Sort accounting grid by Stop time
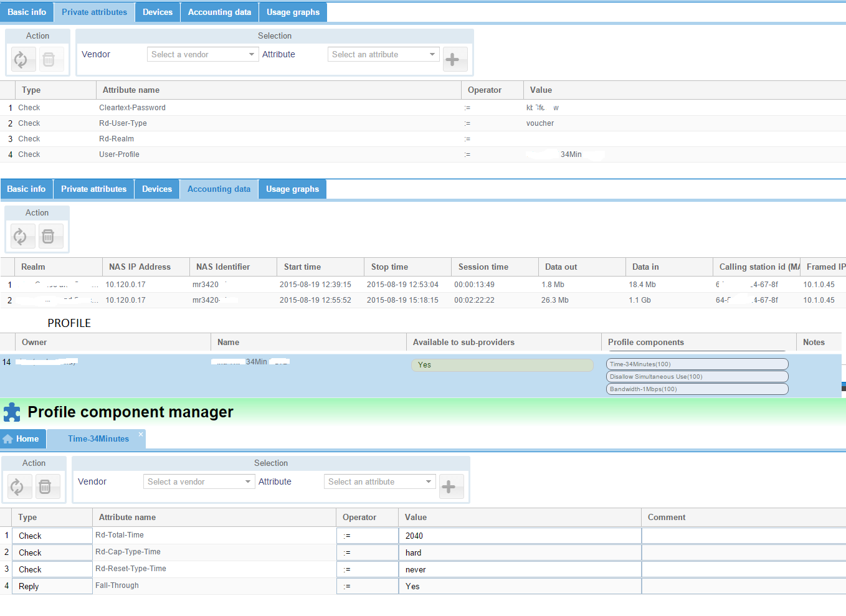Screen dimensions: 846x616 point(407,267)
